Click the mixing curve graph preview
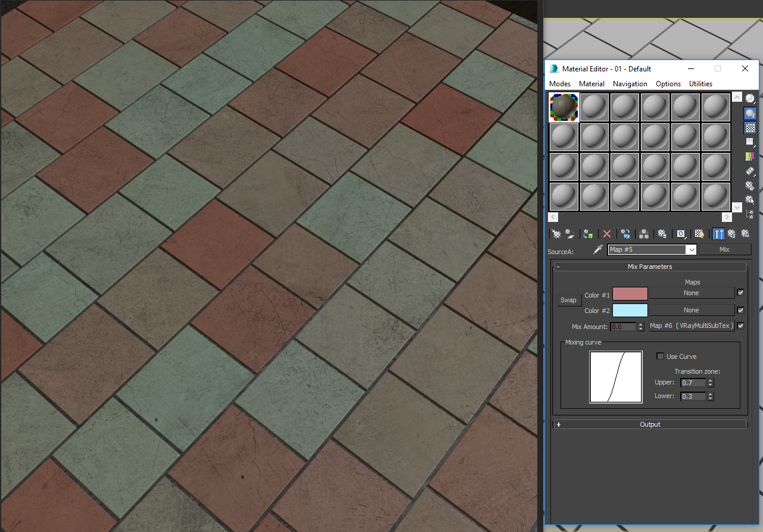 pos(616,377)
